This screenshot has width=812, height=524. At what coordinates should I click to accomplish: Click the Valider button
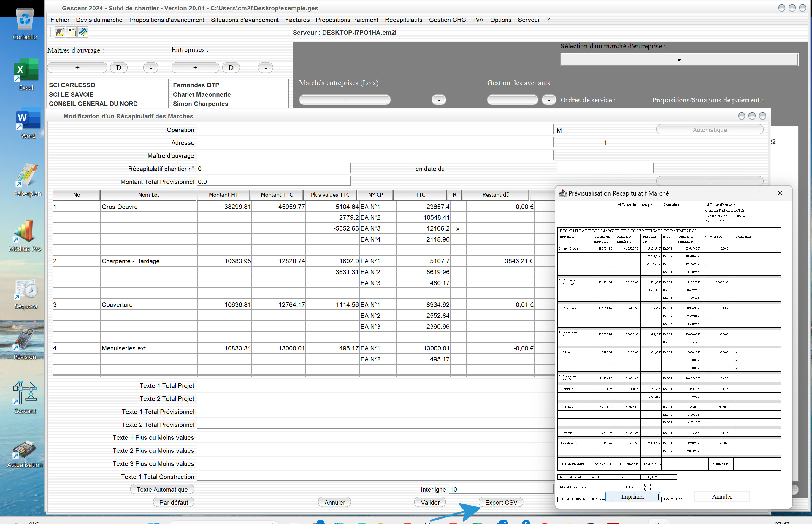coord(430,502)
